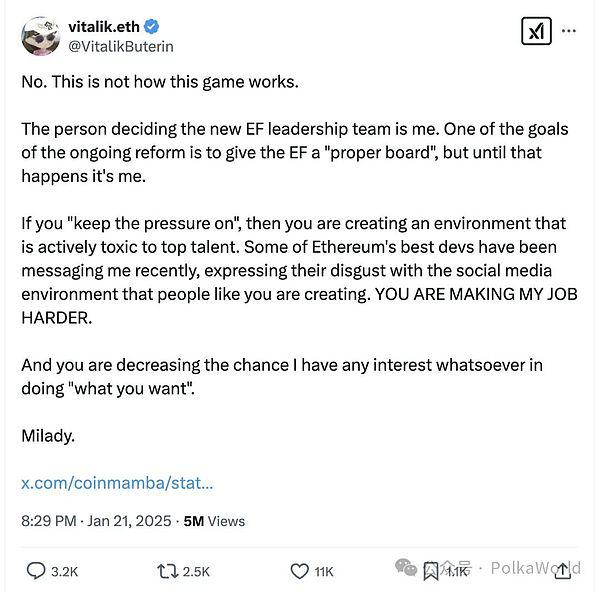Open the three-dot more options menu
600x592 pixels.
click(569, 31)
